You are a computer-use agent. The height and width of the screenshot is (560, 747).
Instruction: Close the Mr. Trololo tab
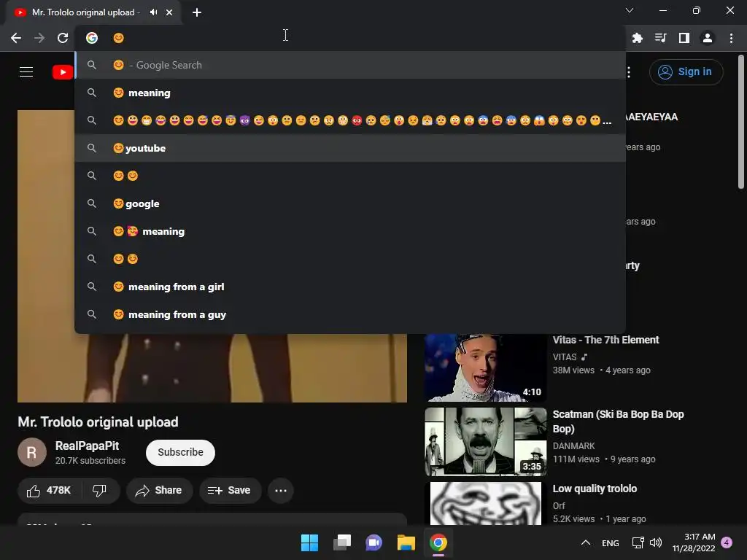click(x=169, y=12)
